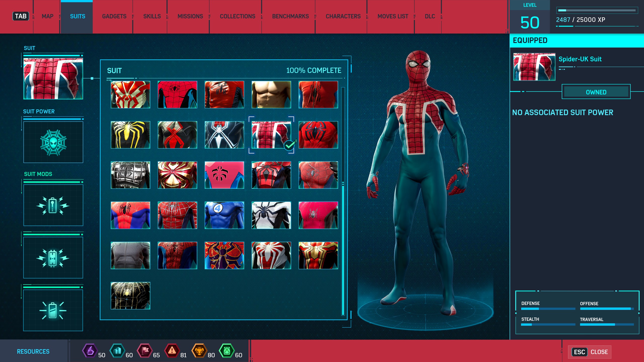The image size is (644, 362).
Task: Switch to the Gadgets tab
Action: (x=114, y=16)
